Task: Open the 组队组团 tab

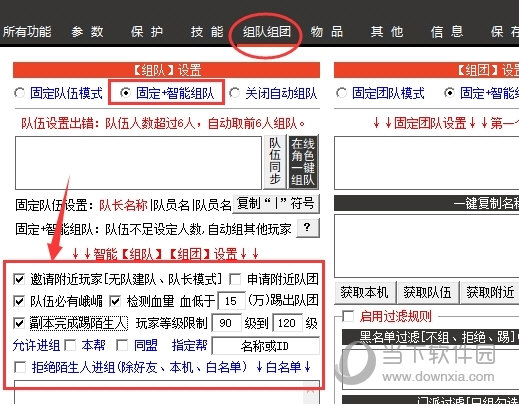Action: coord(267,32)
